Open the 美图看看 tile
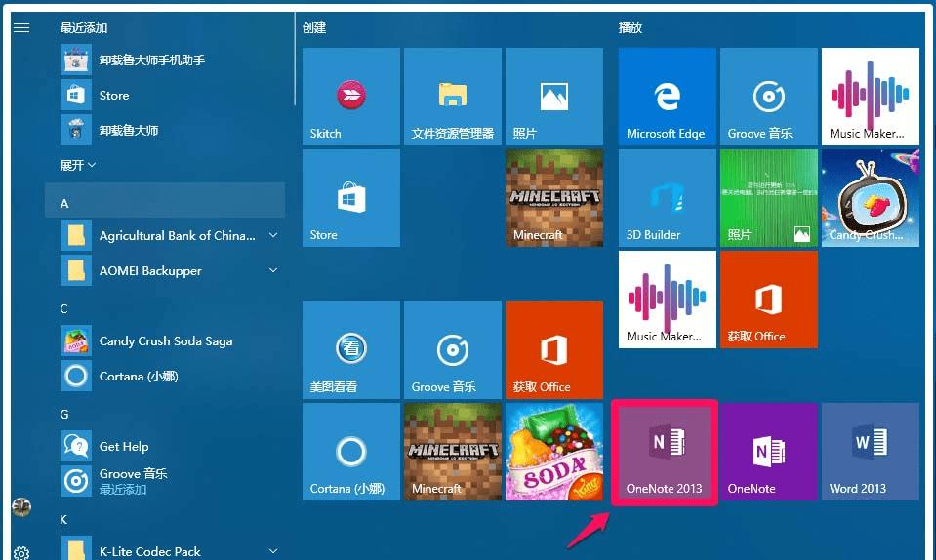 351,350
